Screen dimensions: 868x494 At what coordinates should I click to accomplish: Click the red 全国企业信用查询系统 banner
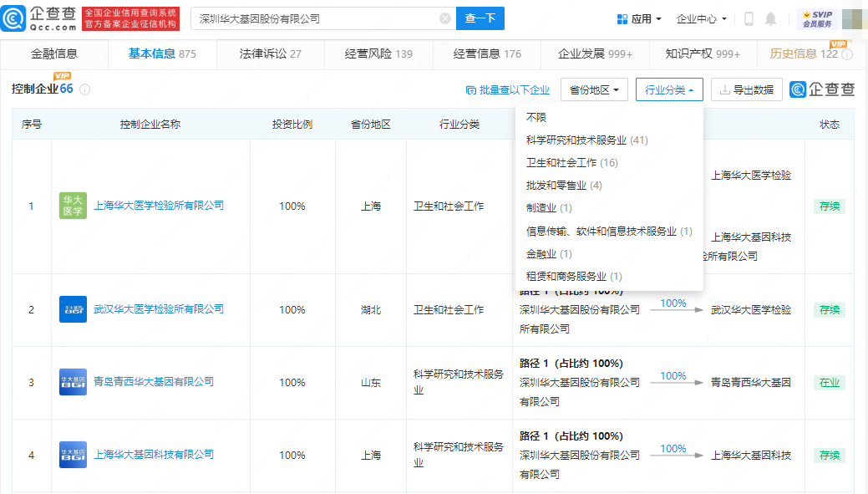tap(130, 19)
